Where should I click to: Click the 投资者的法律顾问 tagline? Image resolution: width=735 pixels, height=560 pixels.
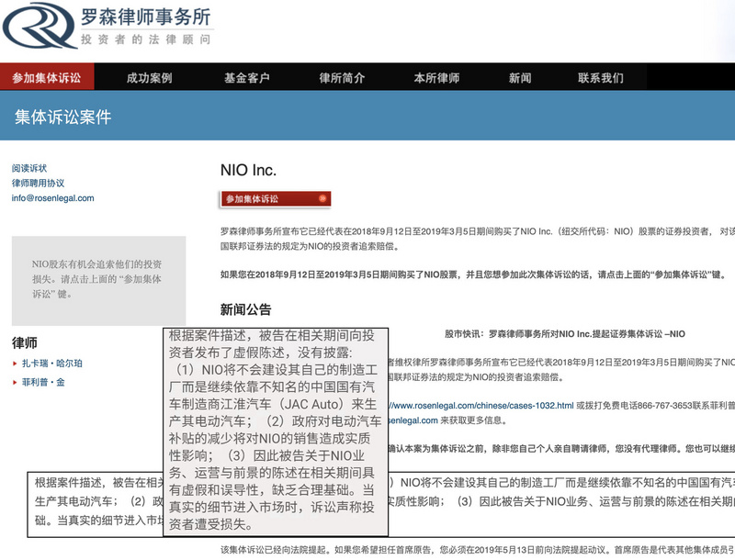click(146, 39)
